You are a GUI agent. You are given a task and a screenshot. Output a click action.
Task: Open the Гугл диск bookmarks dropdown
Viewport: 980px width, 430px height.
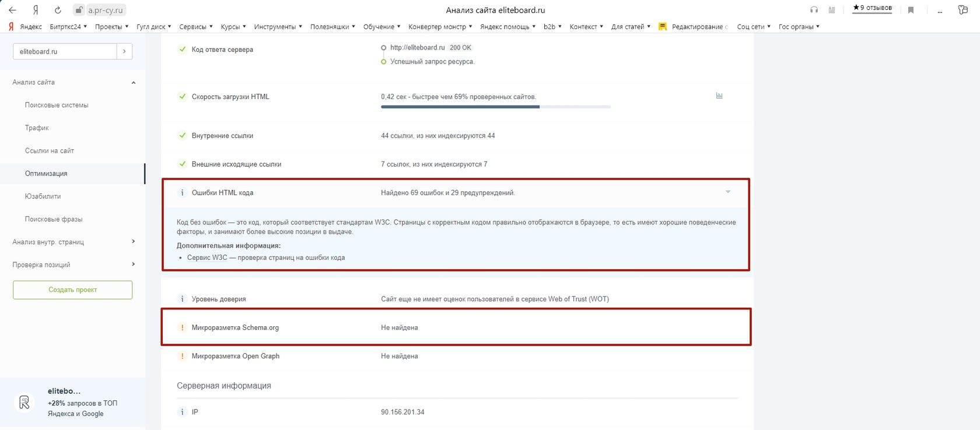click(154, 27)
